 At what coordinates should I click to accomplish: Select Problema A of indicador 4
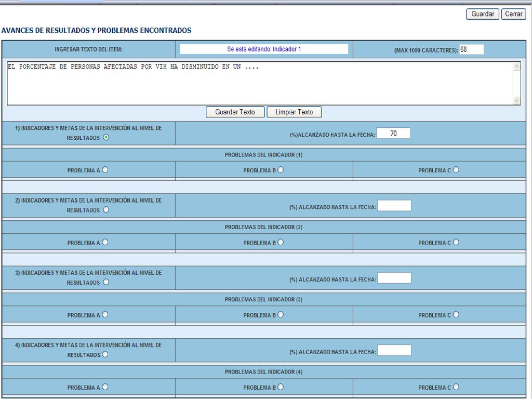[x=105, y=387]
